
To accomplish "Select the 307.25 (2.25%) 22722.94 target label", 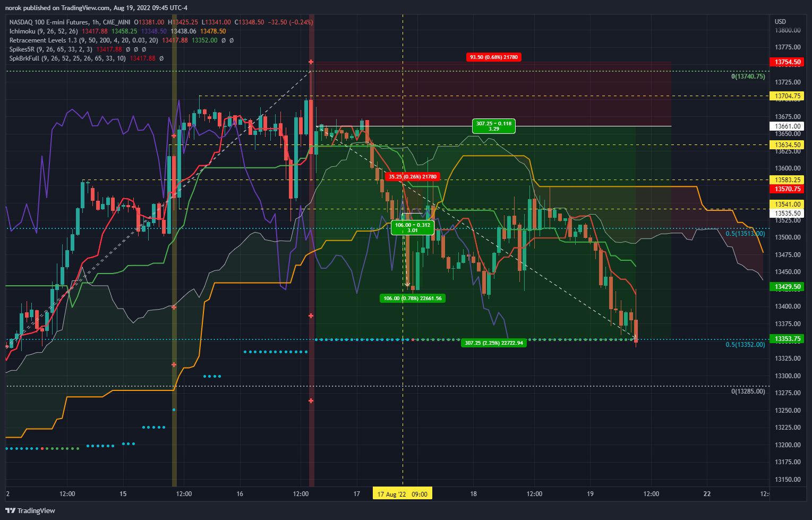I will [x=494, y=343].
